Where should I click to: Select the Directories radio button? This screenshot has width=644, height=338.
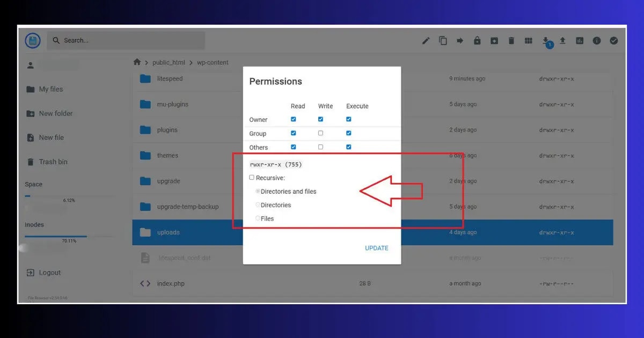point(258,204)
